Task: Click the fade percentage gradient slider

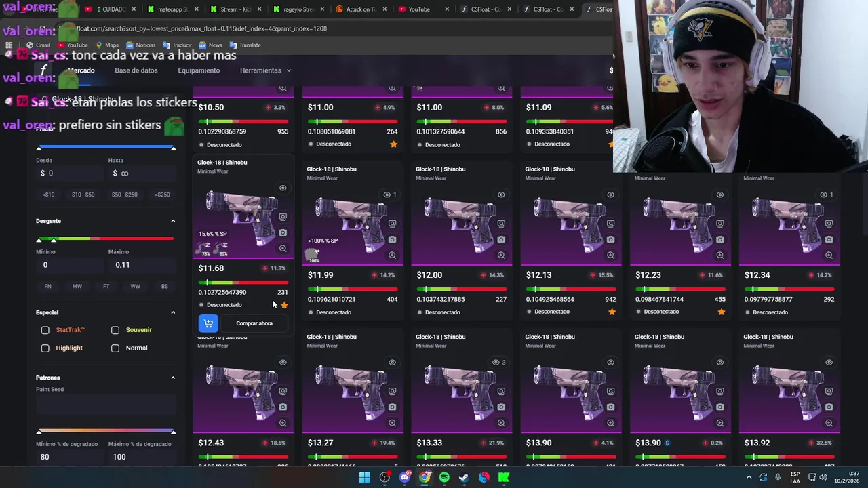Action: click(106, 431)
